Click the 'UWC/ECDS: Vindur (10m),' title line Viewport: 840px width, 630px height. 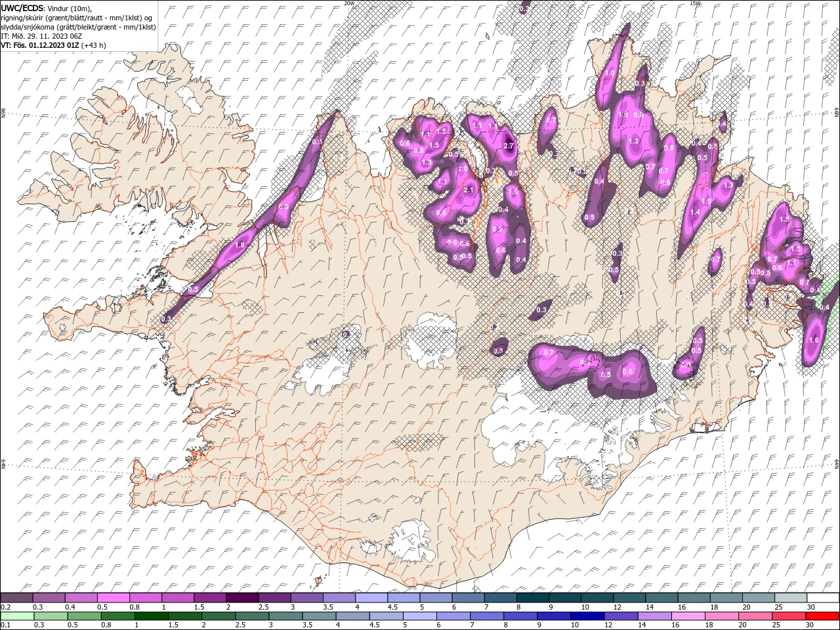coord(46,7)
